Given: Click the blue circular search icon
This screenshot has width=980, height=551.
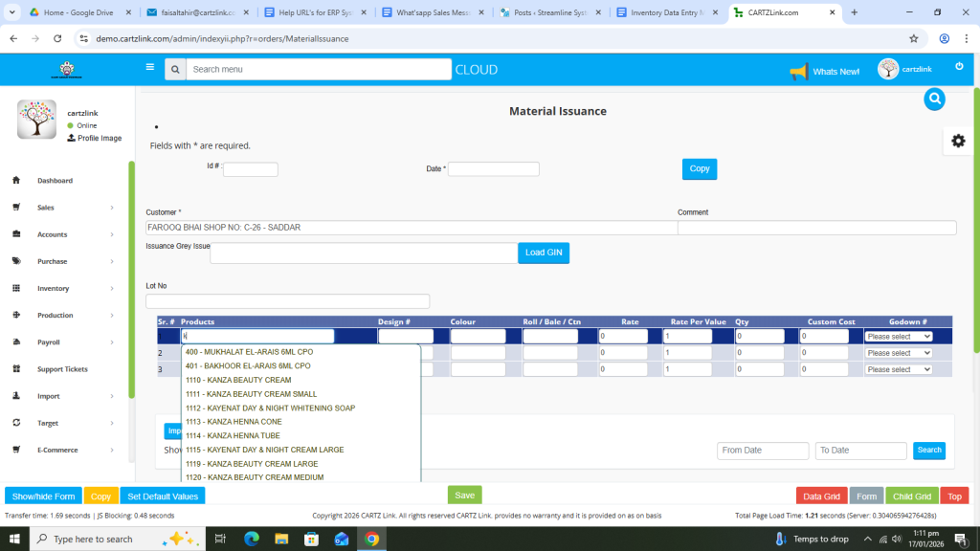Looking at the screenshot, I should [934, 99].
